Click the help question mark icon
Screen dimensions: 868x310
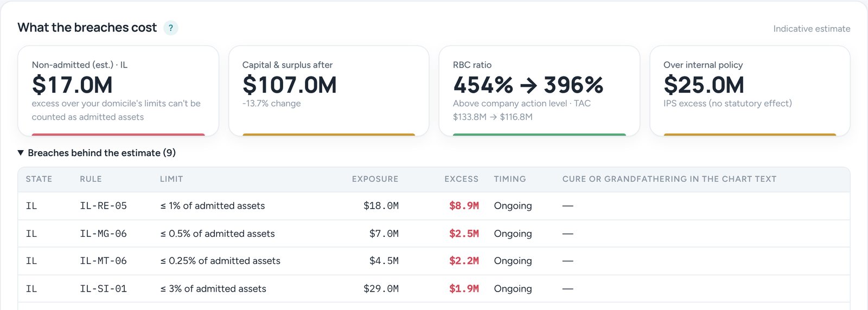coord(170,28)
